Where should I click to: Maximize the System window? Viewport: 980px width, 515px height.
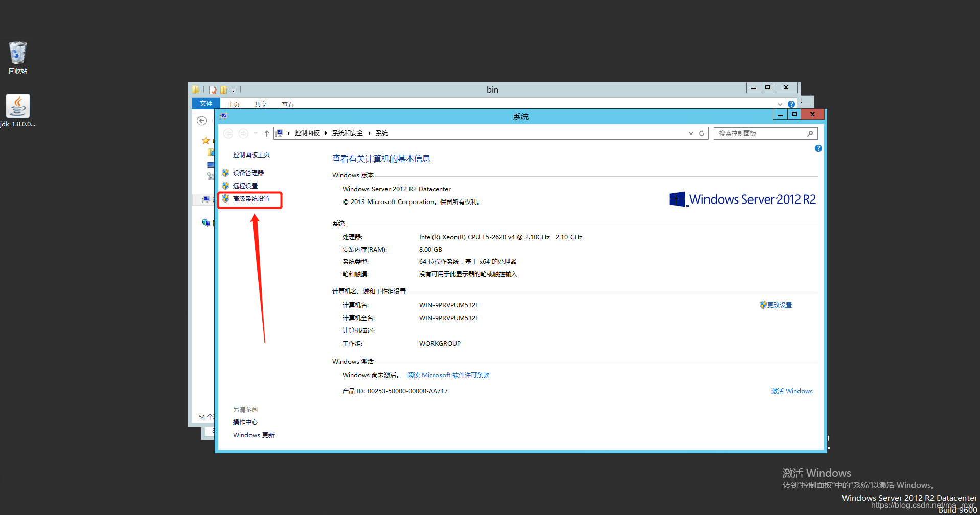tap(794, 115)
